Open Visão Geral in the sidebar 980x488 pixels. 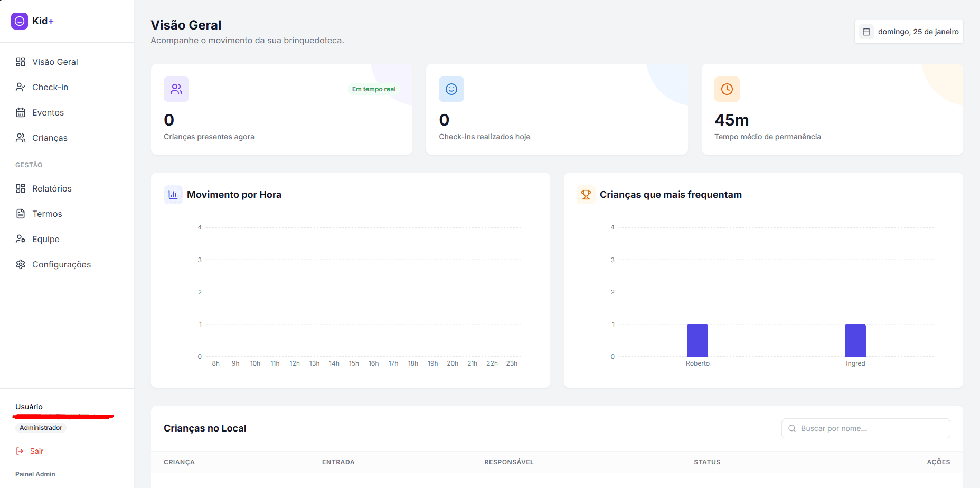pyautogui.click(x=55, y=62)
